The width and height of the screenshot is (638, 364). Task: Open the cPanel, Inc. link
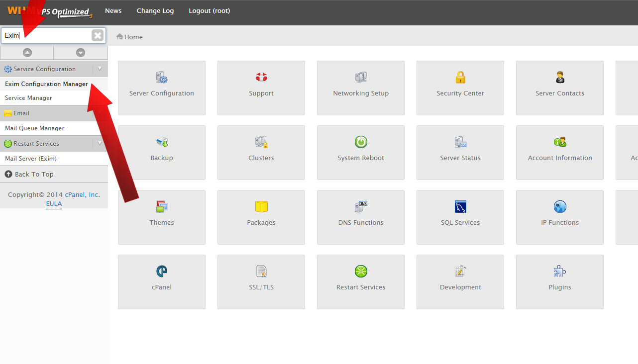82,194
